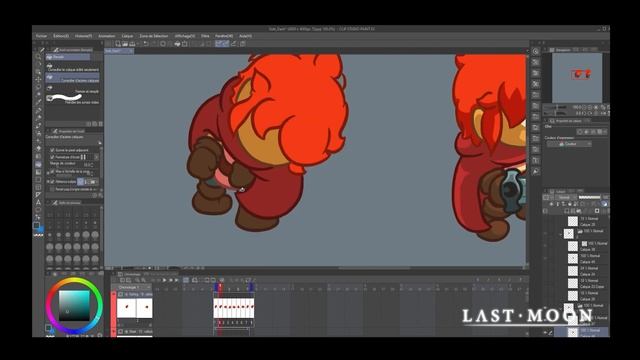Screen dimensions: 640x360
Task: Open the Fichier menu
Action: (x=41, y=36)
